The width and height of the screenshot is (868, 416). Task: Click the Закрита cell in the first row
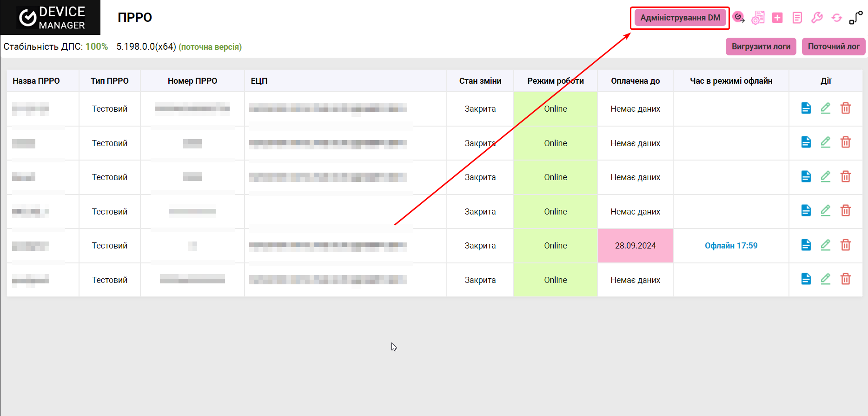[x=480, y=109]
